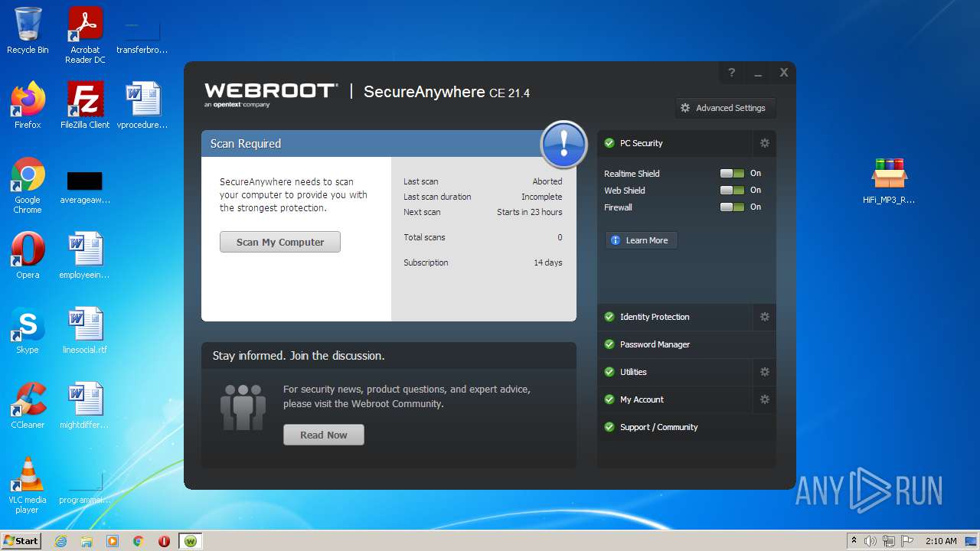Open Utilities gear settings

click(764, 372)
